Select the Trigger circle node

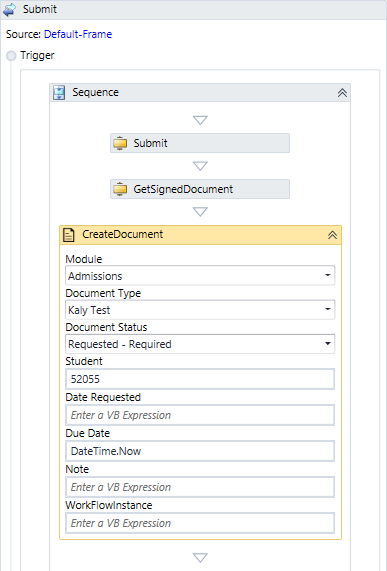pyautogui.click(x=11, y=56)
